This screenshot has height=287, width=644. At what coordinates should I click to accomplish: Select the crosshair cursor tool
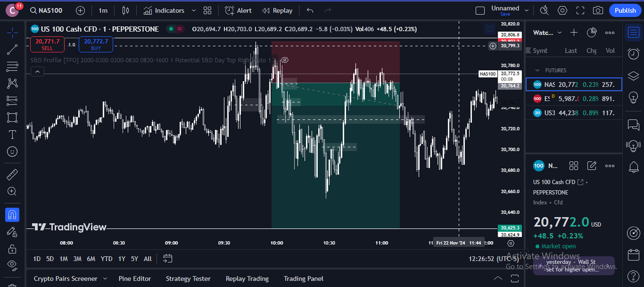click(x=12, y=32)
